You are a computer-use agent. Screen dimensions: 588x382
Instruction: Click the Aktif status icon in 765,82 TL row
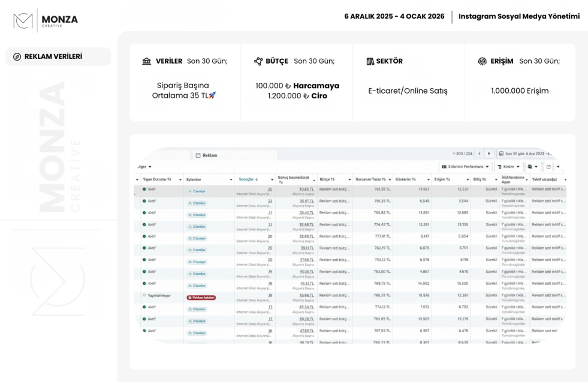tap(144, 213)
